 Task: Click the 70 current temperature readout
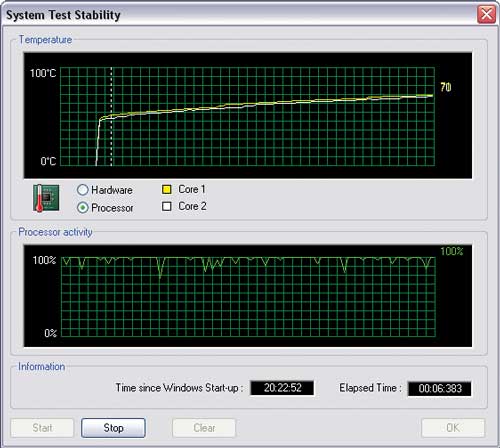point(446,87)
